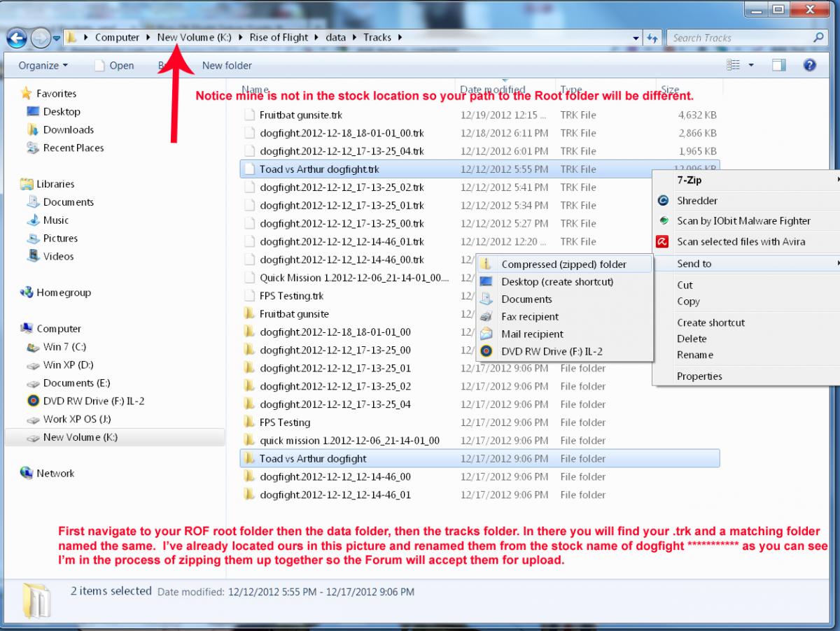Click the Compressed (zipped) folder icon in Send to
Viewport: 840px width, 631px height.
coord(486,264)
